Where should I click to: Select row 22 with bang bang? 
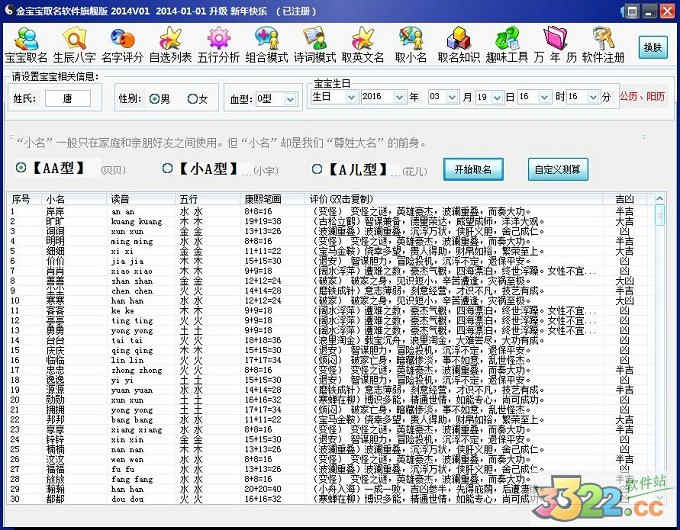coord(332,420)
